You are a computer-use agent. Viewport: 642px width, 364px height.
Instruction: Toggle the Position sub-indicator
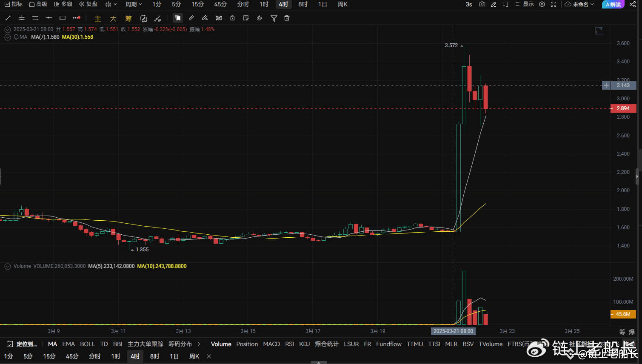tap(247, 344)
